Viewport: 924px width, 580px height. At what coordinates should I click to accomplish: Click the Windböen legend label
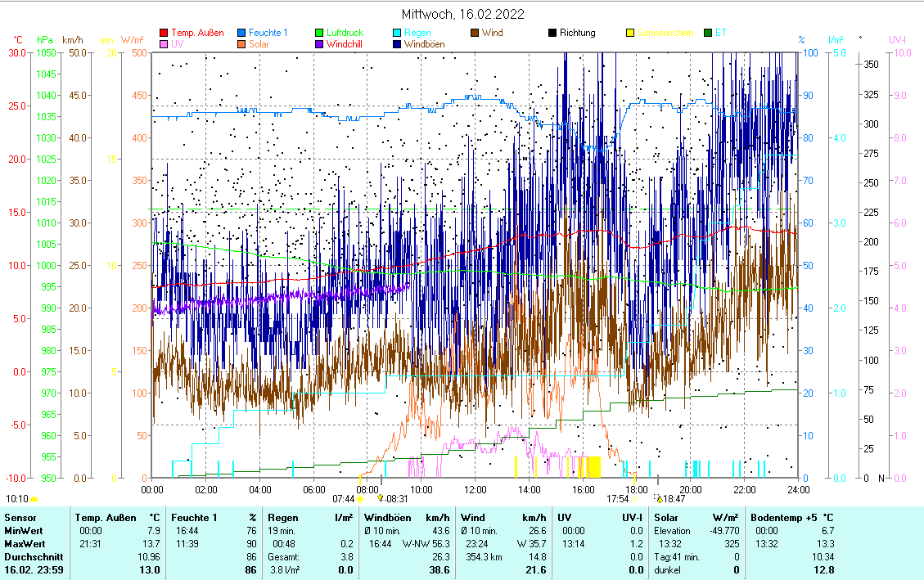point(424,44)
